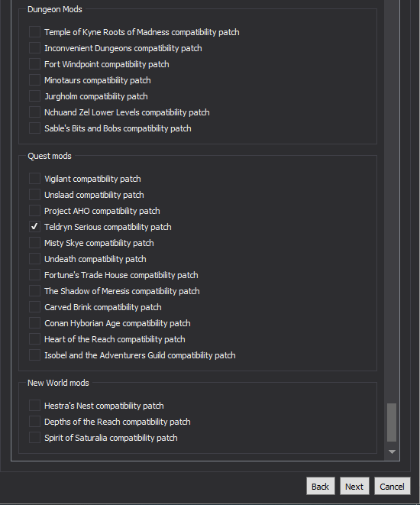Uncheck Teldryn Serious compatibility patch

tap(34, 227)
